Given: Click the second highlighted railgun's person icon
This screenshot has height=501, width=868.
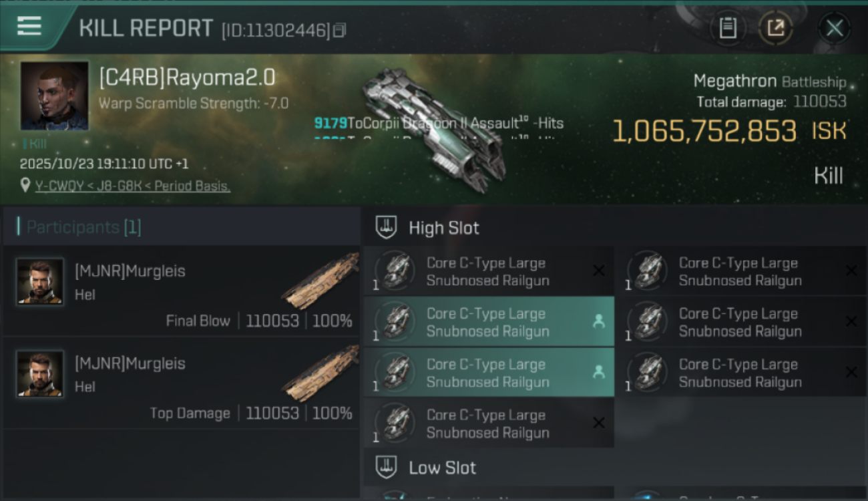Looking at the screenshot, I should coord(599,372).
